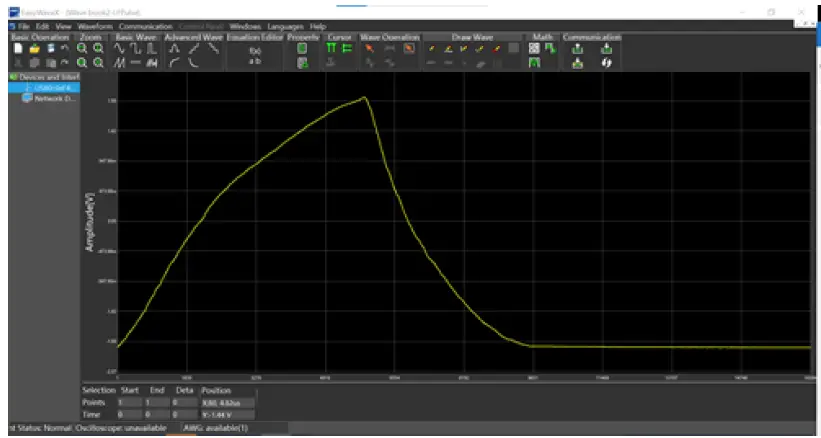Click the top-right Communication download icon
Image resolution: width=821 pixels, height=438 pixels.
point(606,49)
